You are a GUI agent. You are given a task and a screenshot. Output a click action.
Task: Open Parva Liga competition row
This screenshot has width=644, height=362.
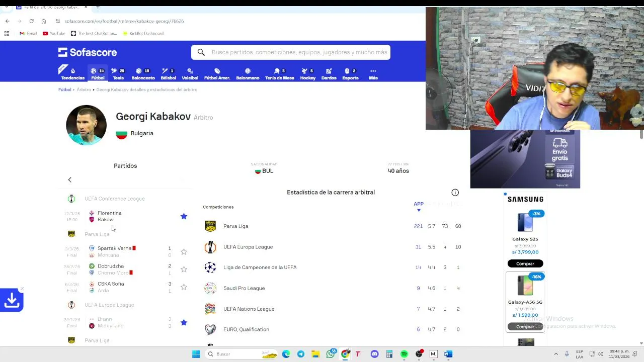click(x=332, y=226)
